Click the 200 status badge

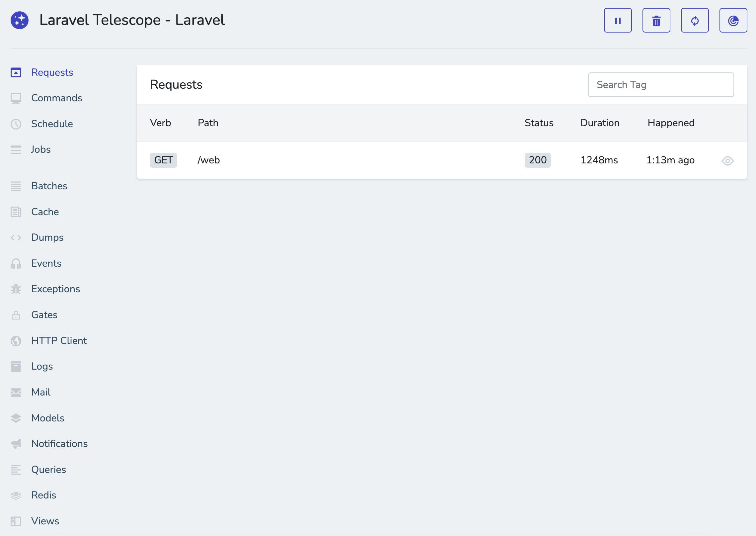click(537, 160)
